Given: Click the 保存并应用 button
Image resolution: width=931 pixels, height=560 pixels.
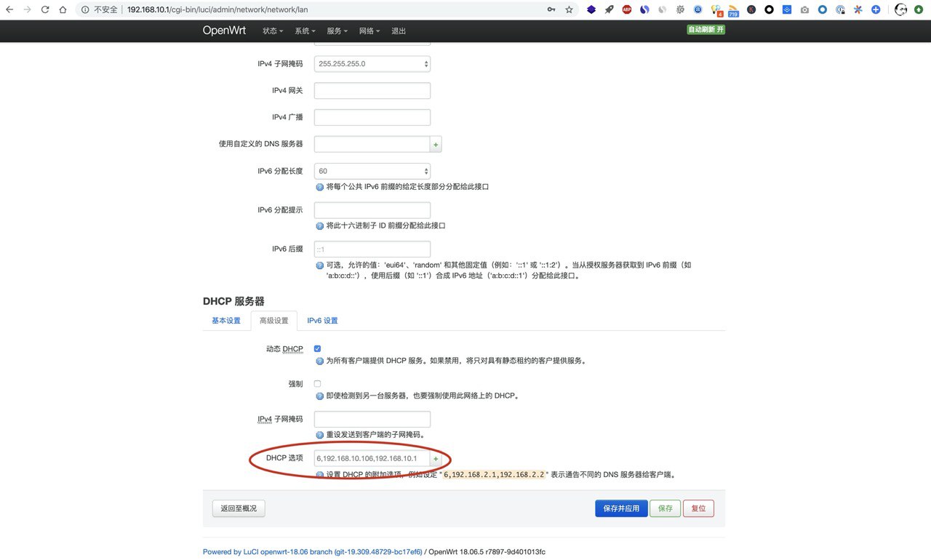Looking at the screenshot, I should (620, 508).
